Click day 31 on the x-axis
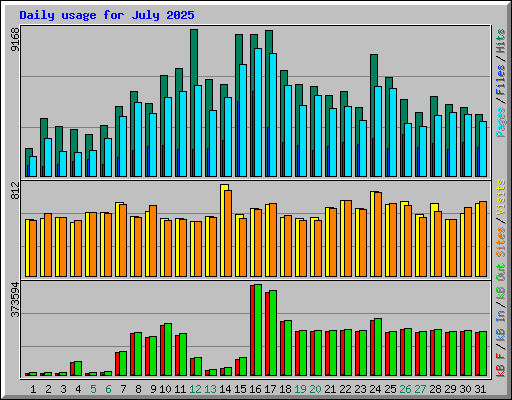Screen dimensions: 512x400 (x=480, y=389)
